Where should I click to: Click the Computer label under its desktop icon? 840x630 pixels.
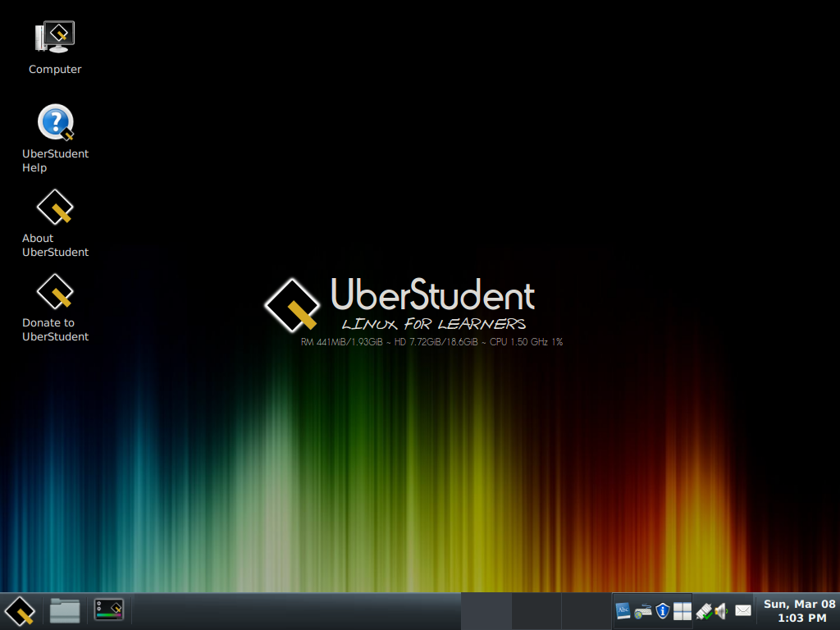54,69
